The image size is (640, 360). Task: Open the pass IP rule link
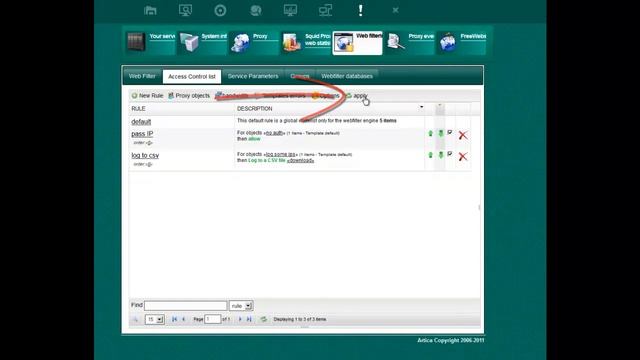click(142, 133)
